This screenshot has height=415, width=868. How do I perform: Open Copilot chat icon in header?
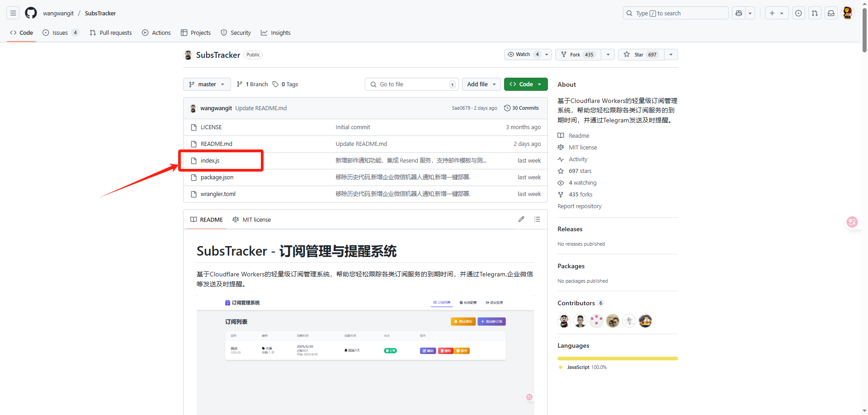[x=739, y=13]
